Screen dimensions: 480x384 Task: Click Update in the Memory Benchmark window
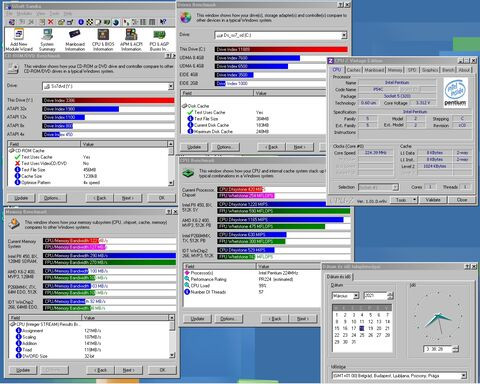(23, 370)
